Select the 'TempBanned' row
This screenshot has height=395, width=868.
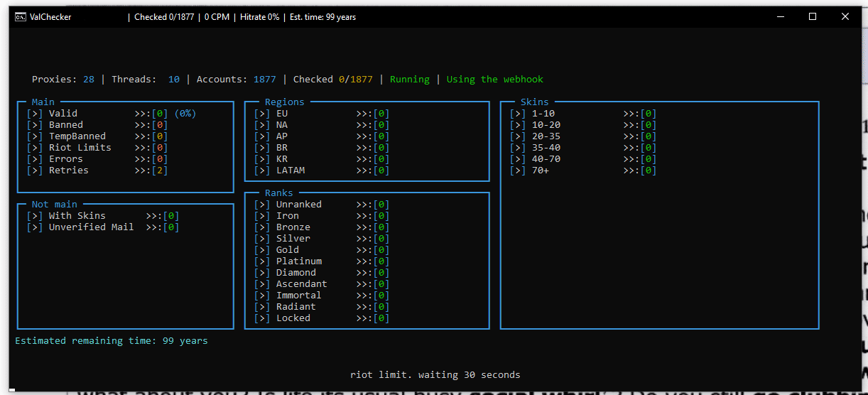tap(97, 136)
